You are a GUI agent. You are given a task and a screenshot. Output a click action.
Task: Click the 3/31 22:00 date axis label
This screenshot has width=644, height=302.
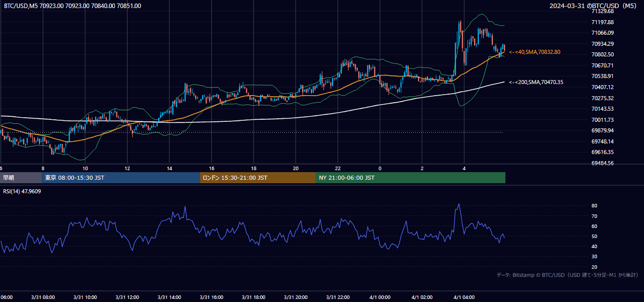[x=338, y=297]
